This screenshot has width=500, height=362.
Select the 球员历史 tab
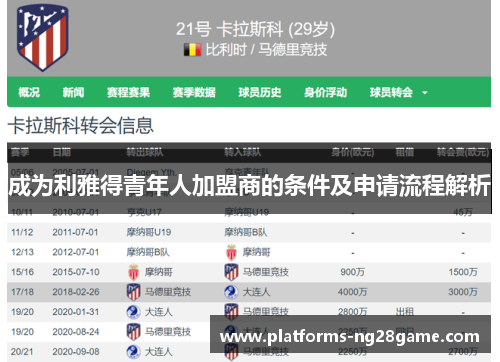click(x=260, y=92)
